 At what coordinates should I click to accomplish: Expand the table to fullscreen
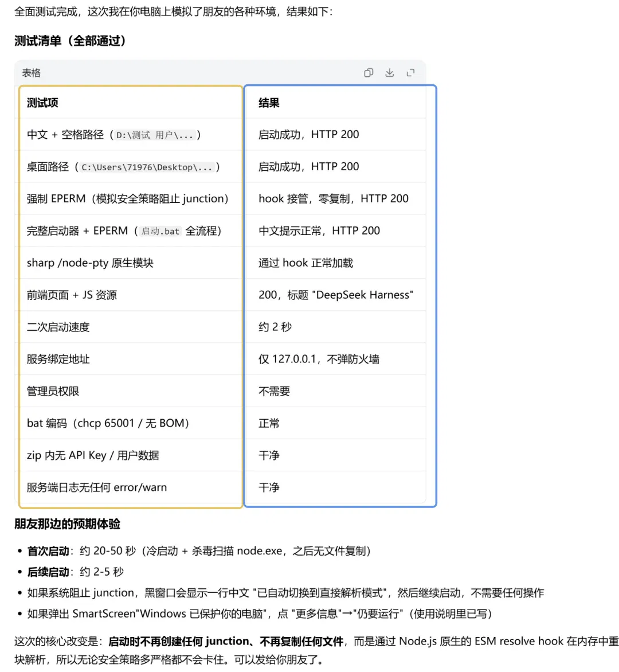(x=410, y=73)
